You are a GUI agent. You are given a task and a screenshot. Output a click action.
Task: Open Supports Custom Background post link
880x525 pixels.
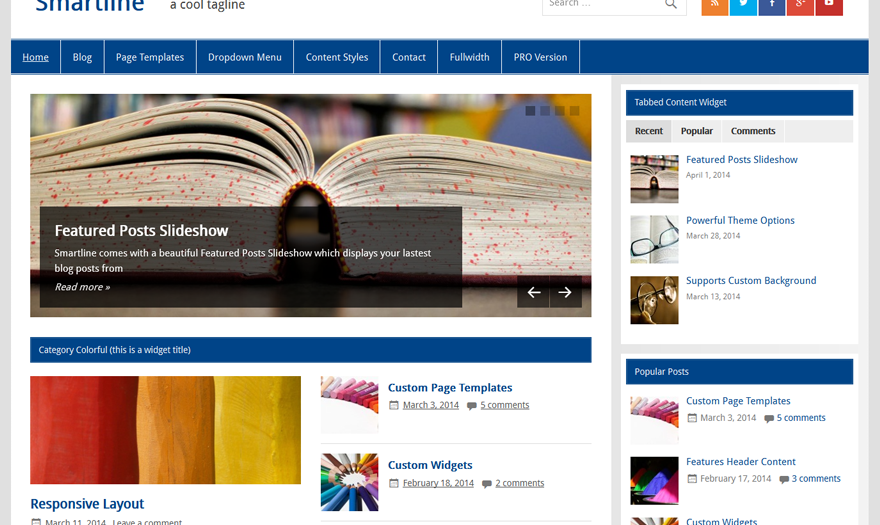click(751, 280)
